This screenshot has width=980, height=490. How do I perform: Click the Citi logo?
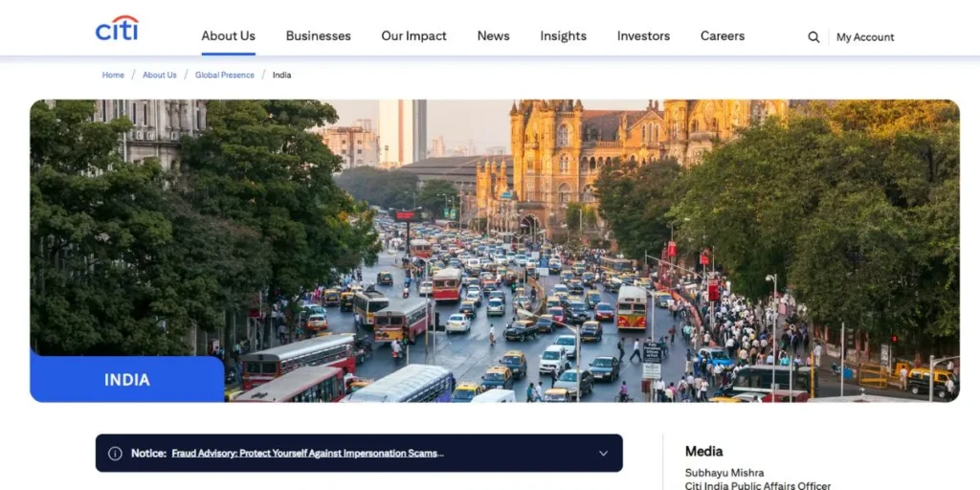click(117, 30)
